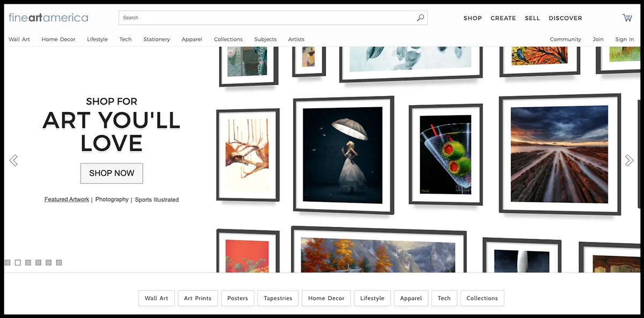Expand the Home Decor navigation menu
The width and height of the screenshot is (644, 318).
click(58, 39)
